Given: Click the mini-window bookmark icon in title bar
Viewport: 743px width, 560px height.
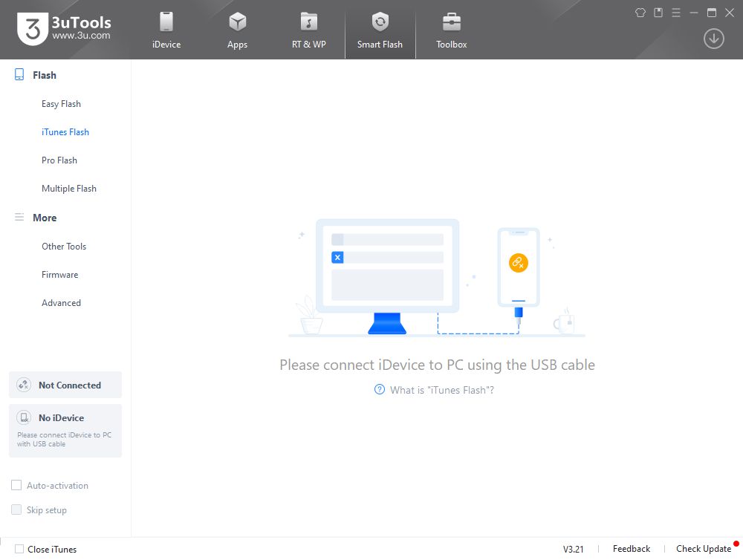Looking at the screenshot, I should coord(658,13).
